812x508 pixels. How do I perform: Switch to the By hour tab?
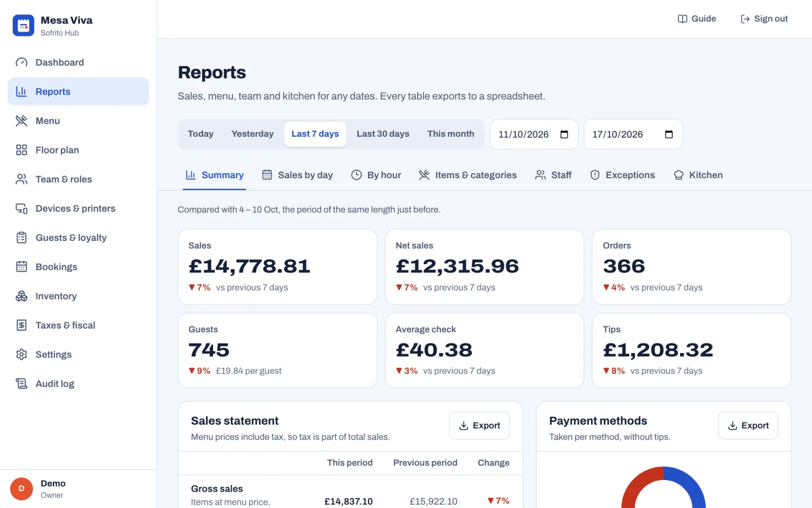click(376, 175)
